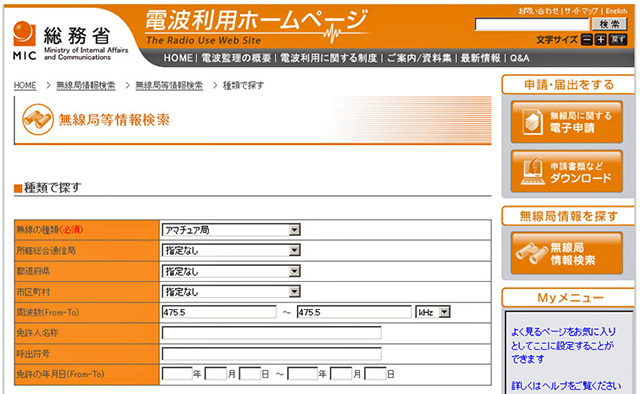Decrease text size with minus button

587,40
